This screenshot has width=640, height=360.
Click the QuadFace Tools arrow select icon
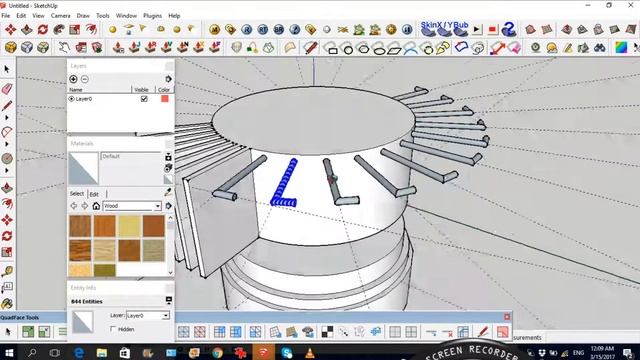[x=7, y=332]
